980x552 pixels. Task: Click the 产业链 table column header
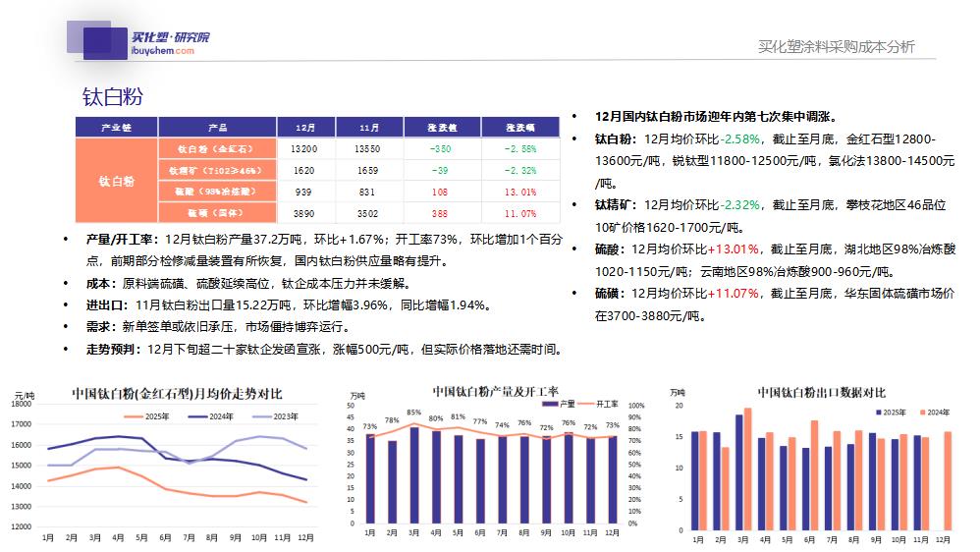pyautogui.click(x=116, y=128)
